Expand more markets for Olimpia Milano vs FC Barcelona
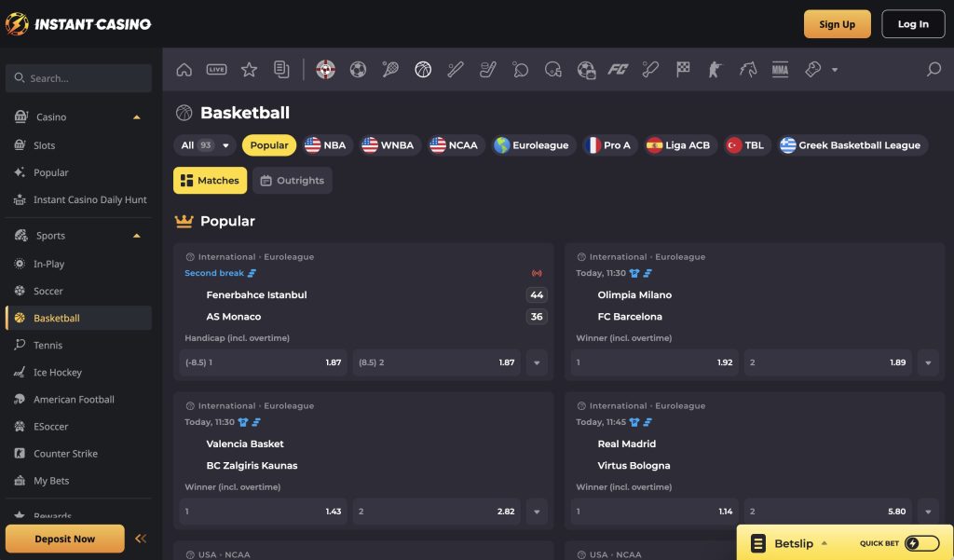The image size is (954, 560). (928, 362)
